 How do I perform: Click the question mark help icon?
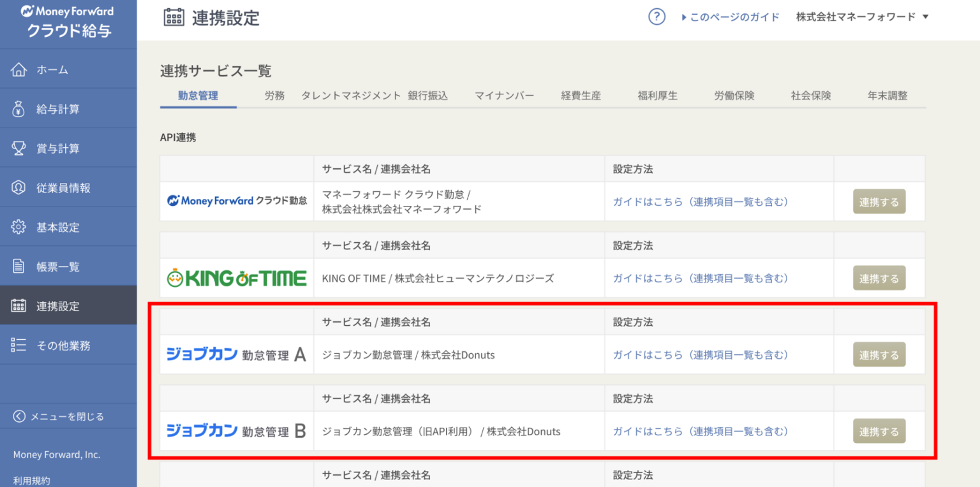click(x=657, y=17)
